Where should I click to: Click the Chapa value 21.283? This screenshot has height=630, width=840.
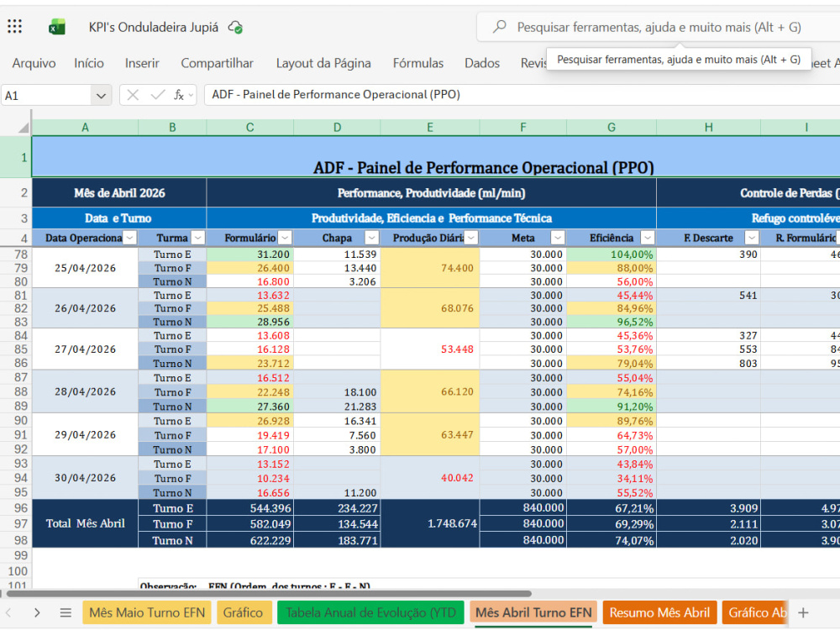tap(337, 407)
